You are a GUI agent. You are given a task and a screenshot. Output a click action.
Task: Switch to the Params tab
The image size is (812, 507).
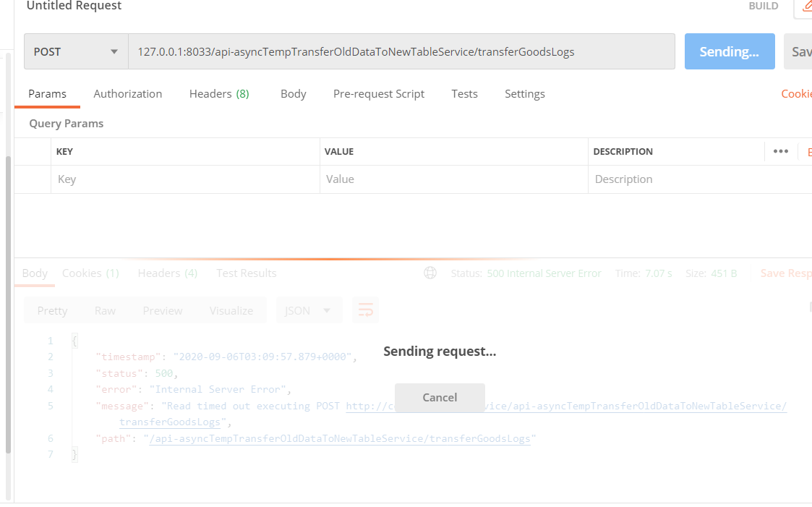[47, 94]
